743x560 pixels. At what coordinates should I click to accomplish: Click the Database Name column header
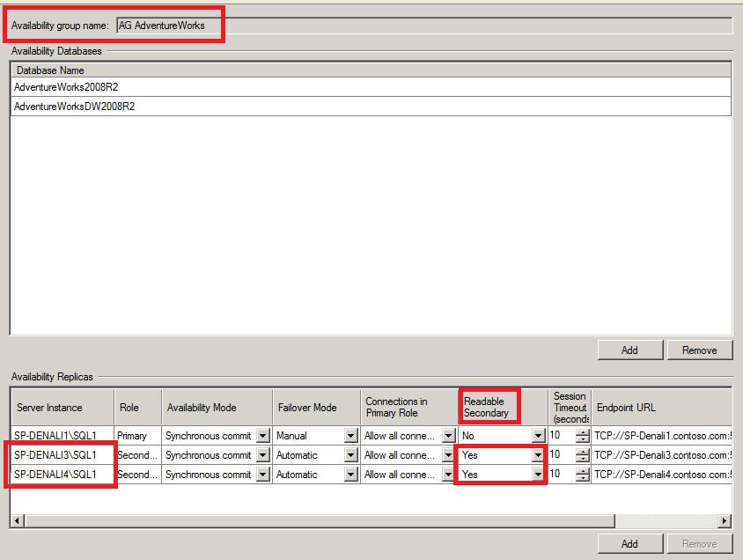pyautogui.click(x=371, y=70)
